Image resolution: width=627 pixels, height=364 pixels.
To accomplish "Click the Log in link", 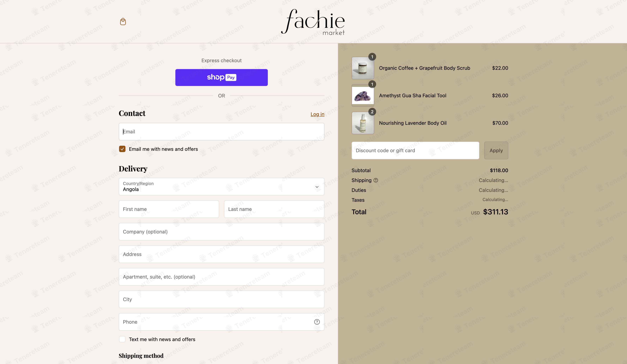I will coord(317,114).
